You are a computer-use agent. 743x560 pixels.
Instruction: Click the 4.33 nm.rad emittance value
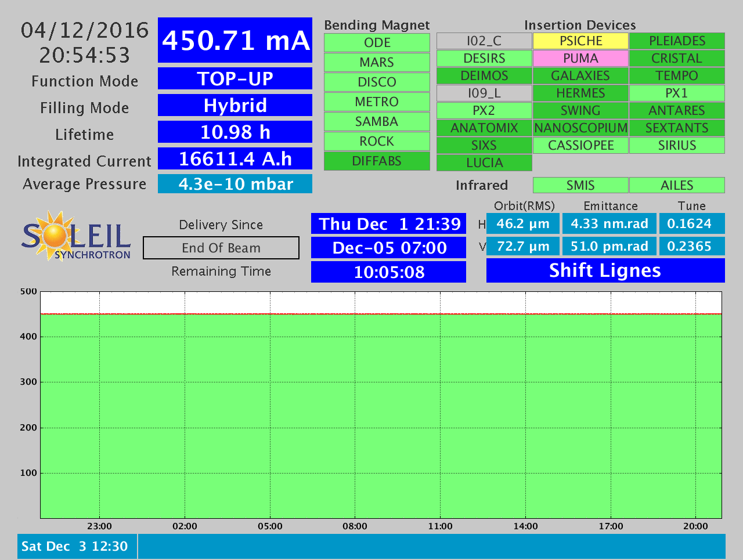609,223
